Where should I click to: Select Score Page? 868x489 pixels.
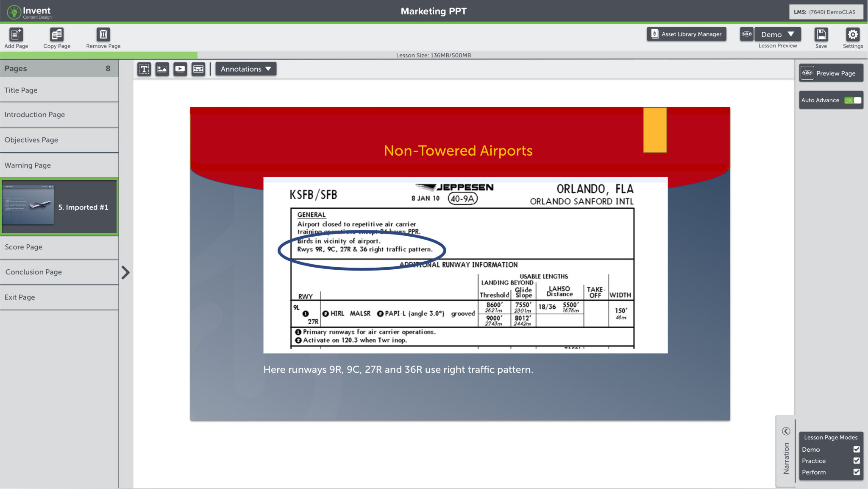tap(59, 247)
